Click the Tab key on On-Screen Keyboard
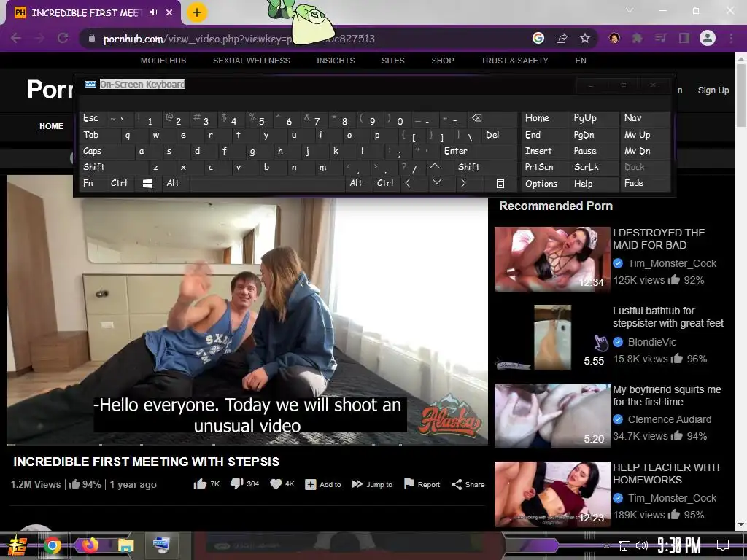 (x=97, y=135)
